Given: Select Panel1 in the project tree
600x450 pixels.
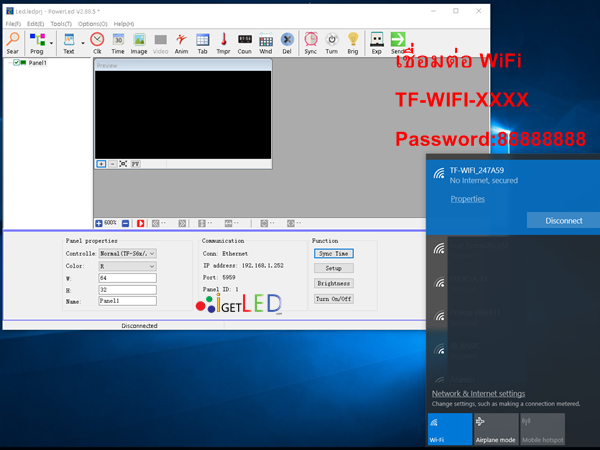Looking at the screenshot, I should (x=38, y=63).
